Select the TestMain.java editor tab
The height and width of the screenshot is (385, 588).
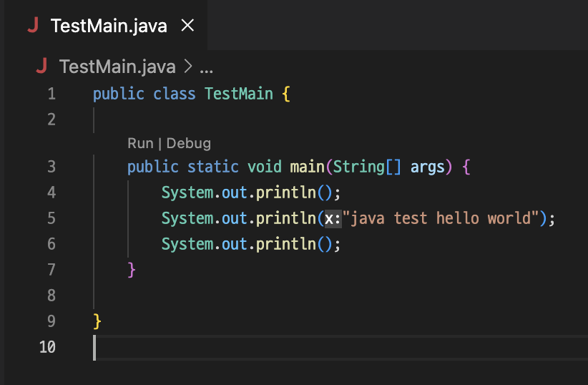tap(106, 26)
